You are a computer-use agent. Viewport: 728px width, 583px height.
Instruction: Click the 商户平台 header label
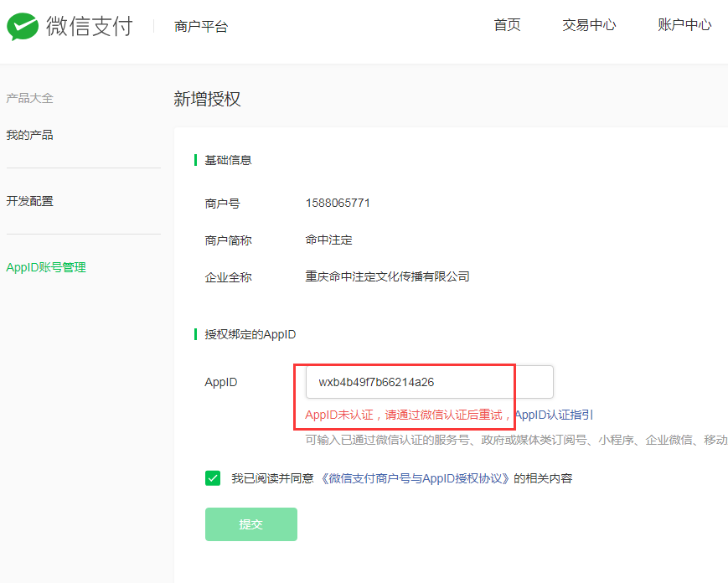point(201,27)
